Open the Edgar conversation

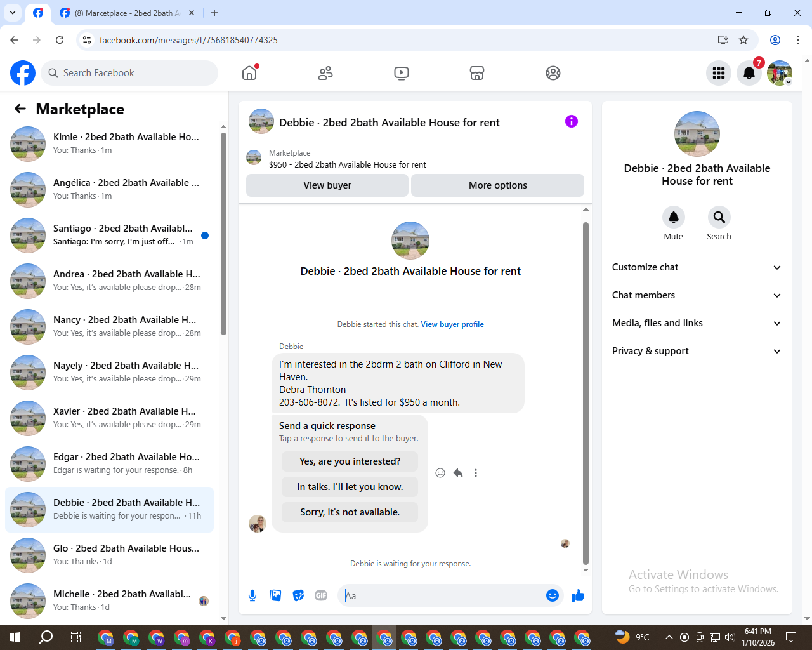pyautogui.click(x=109, y=464)
